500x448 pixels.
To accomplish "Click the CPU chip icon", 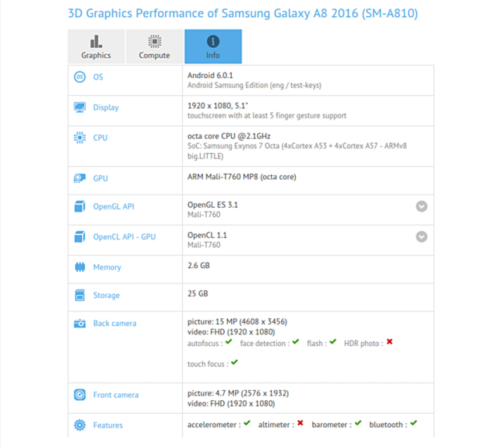I will pyautogui.click(x=79, y=137).
